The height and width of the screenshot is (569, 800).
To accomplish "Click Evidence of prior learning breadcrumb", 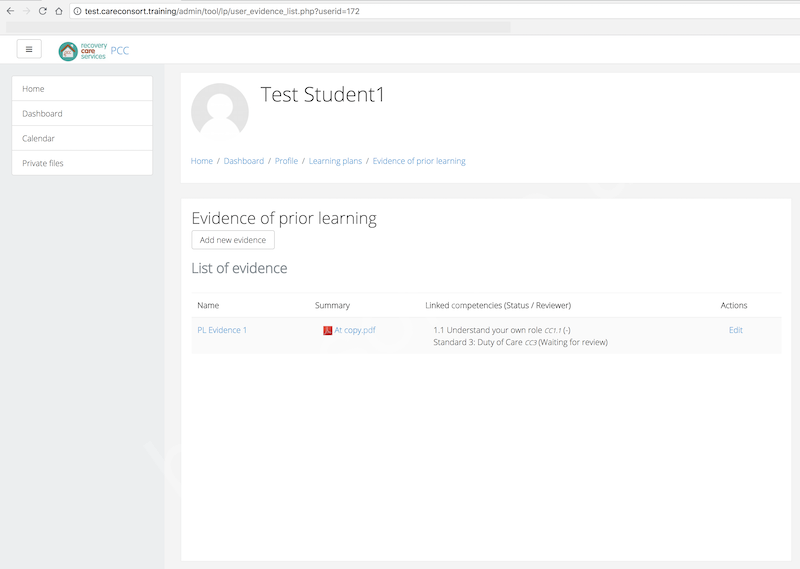I will (419, 161).
